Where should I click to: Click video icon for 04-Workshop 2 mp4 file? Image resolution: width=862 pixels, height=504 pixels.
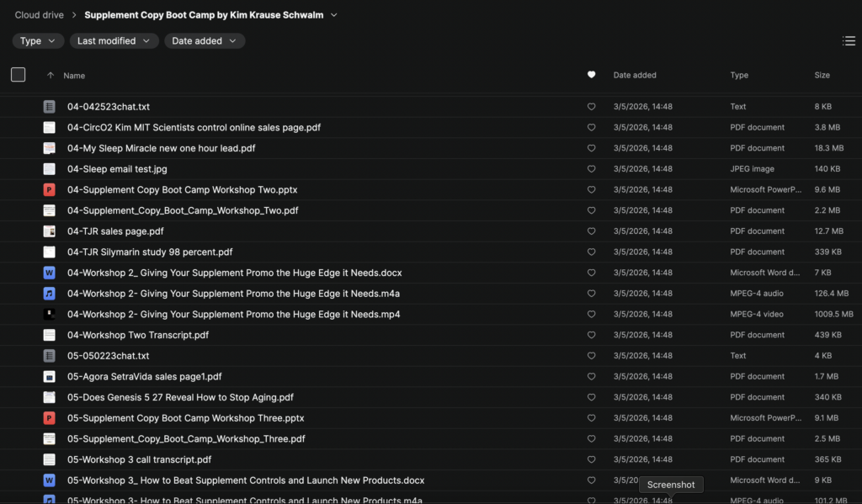pyautogui.click(x=49, y=315)
